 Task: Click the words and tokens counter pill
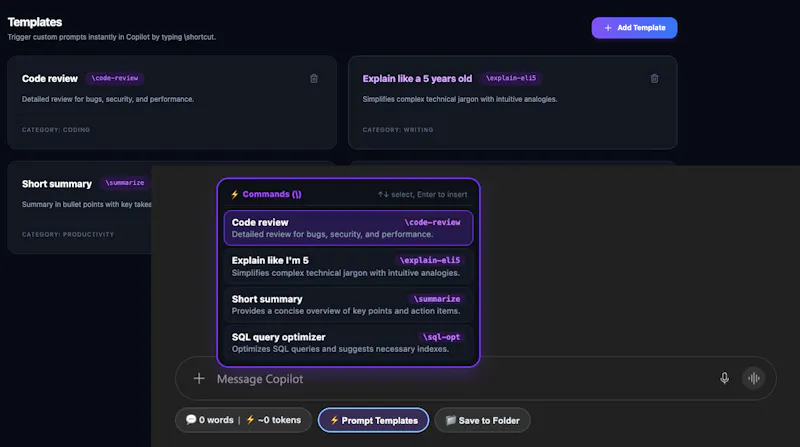243,420
